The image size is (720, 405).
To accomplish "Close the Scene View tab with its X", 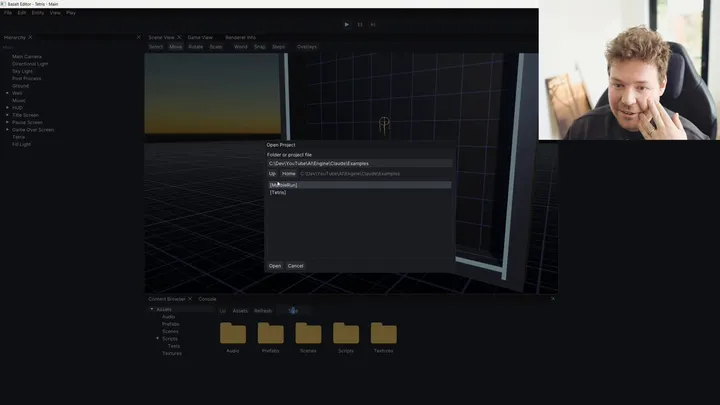I will (x=179, y=37).
